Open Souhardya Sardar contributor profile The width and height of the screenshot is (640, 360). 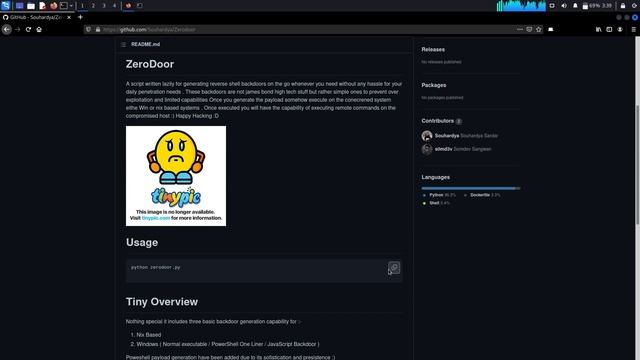(x=466, y=136)
